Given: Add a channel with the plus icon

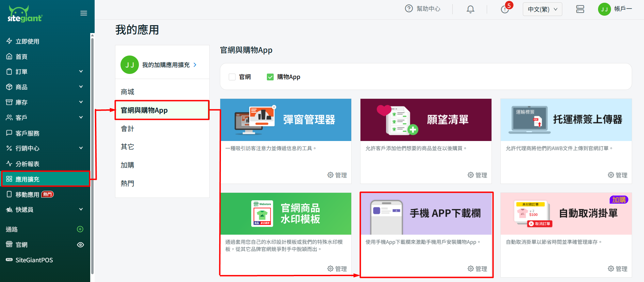Looking at the screenshot, I should [x=80, y=229].
